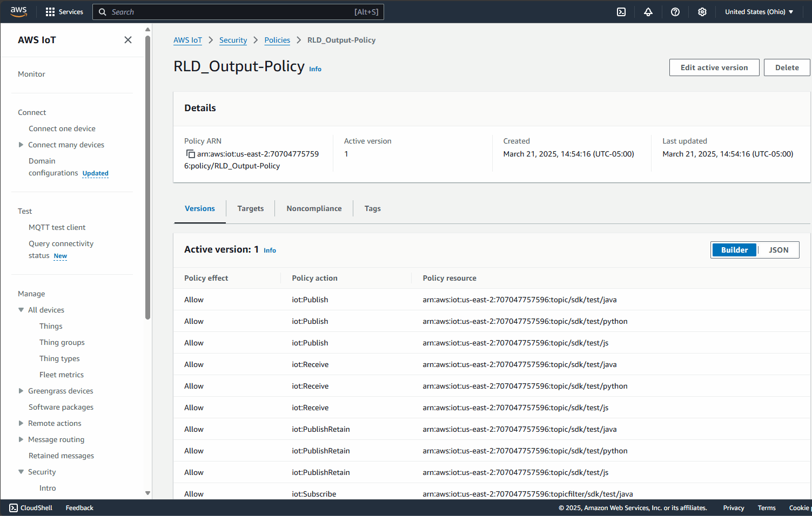Click the Policy action column header
Screen dimensions: 812x516
click(x=314, y=278)
